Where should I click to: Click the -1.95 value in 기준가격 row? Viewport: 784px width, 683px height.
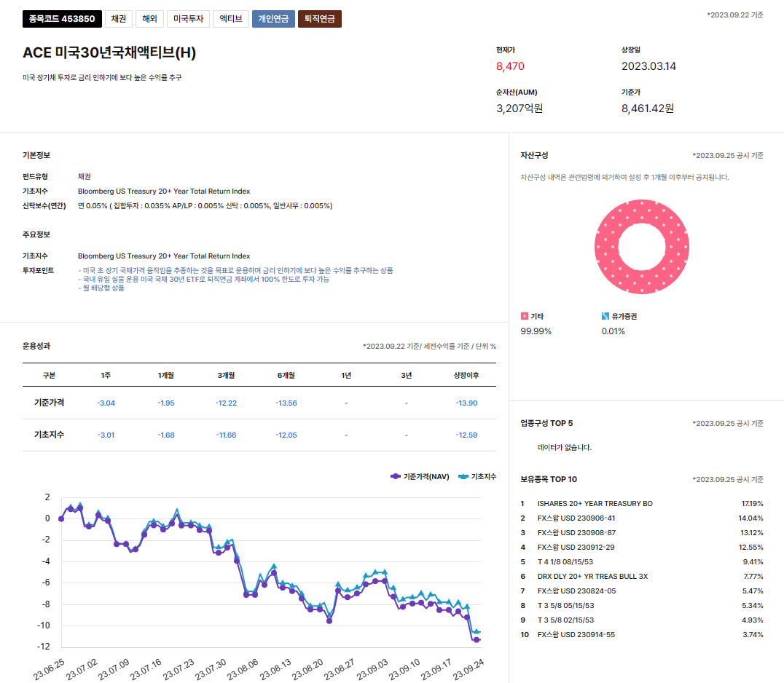(166, 403)
